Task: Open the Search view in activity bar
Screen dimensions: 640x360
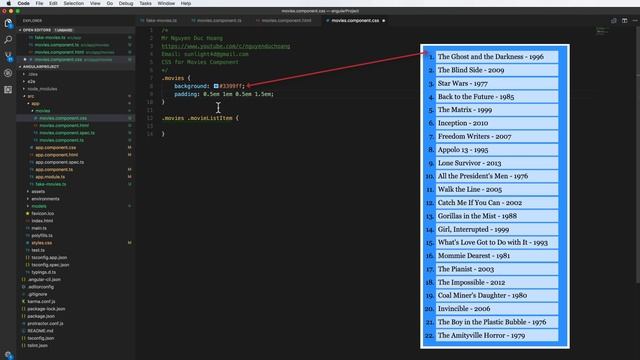Action: [8, 40]
